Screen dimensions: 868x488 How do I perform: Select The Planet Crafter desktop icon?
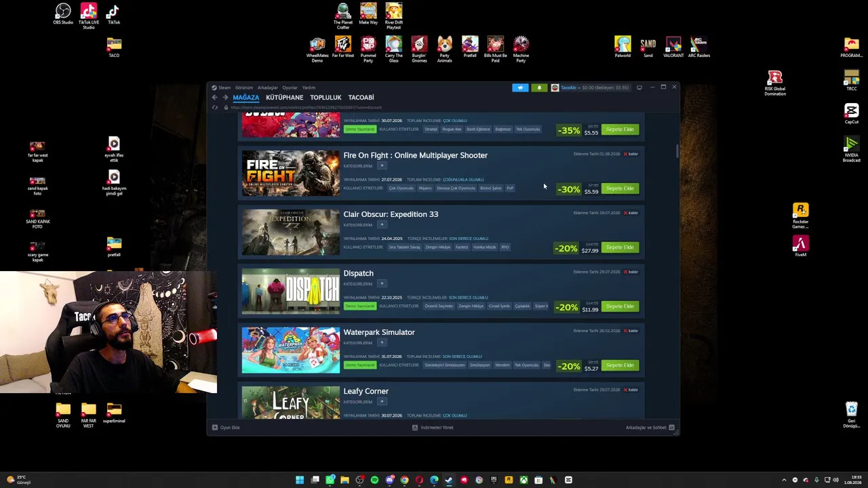343,16
